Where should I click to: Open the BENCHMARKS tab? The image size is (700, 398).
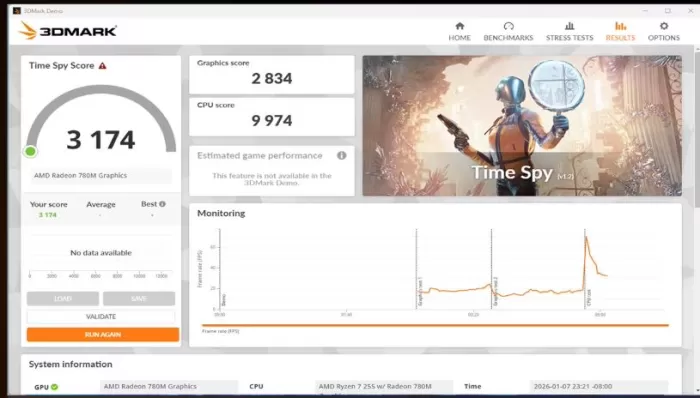pos(508,32)
